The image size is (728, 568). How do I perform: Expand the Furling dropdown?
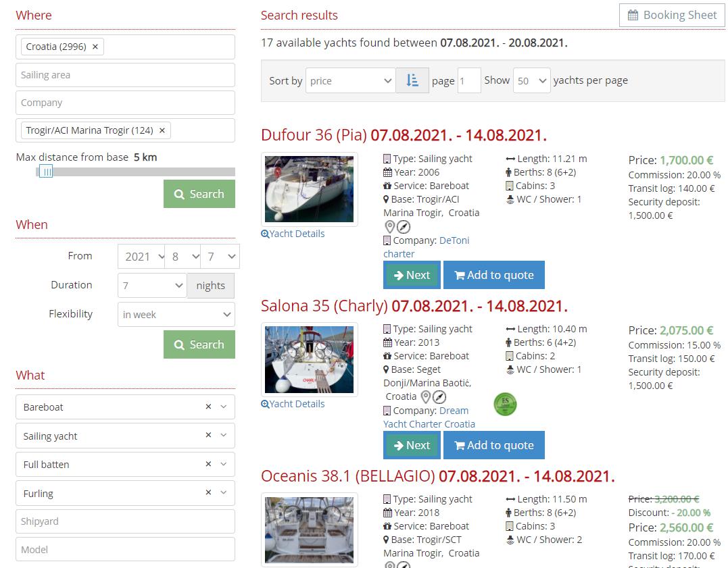(224, 493)
